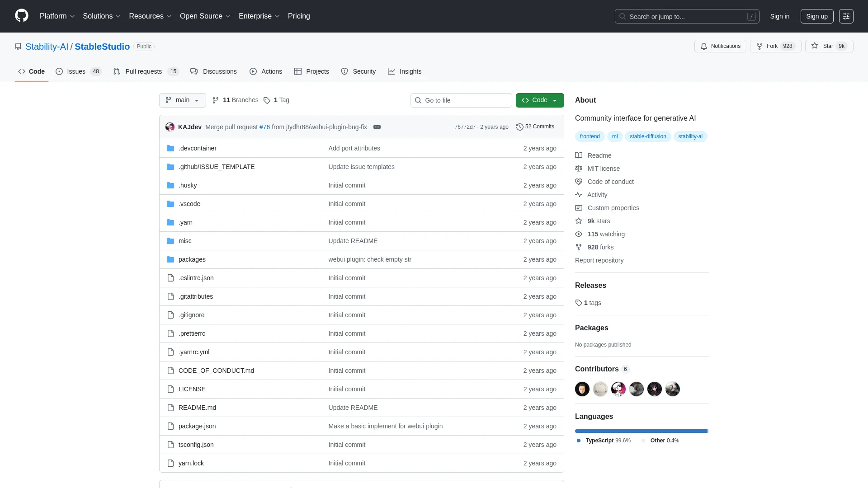The image size is (868, 488).
Task: Click KAJdev's avatar in commit bar
Action: (x=170, y=127)
